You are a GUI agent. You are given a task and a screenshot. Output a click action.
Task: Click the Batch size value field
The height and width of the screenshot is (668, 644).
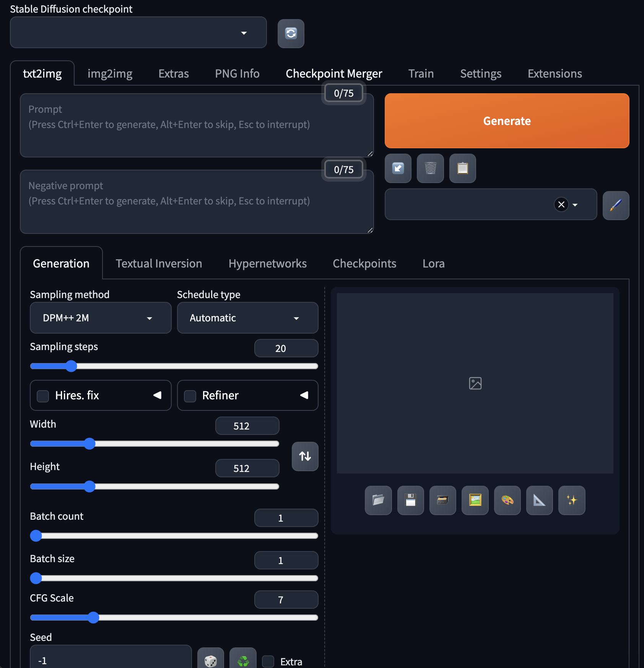pos(286,560)
